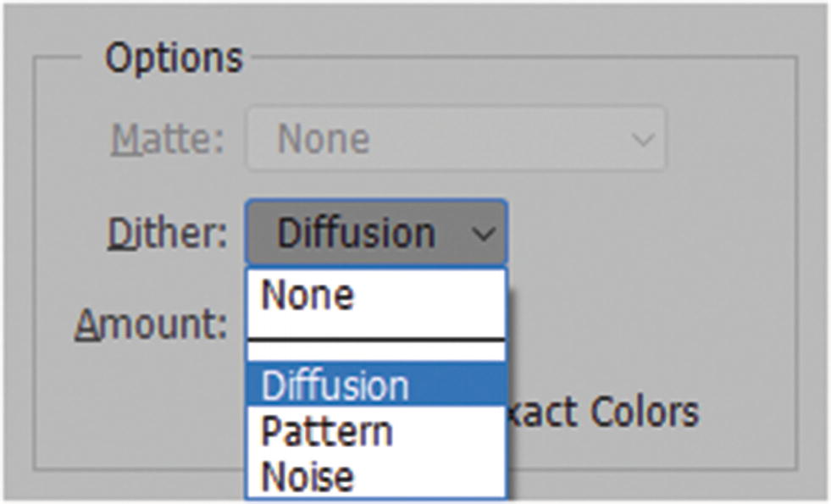
Task: Click the Matte field label
Action: (168, 139)
